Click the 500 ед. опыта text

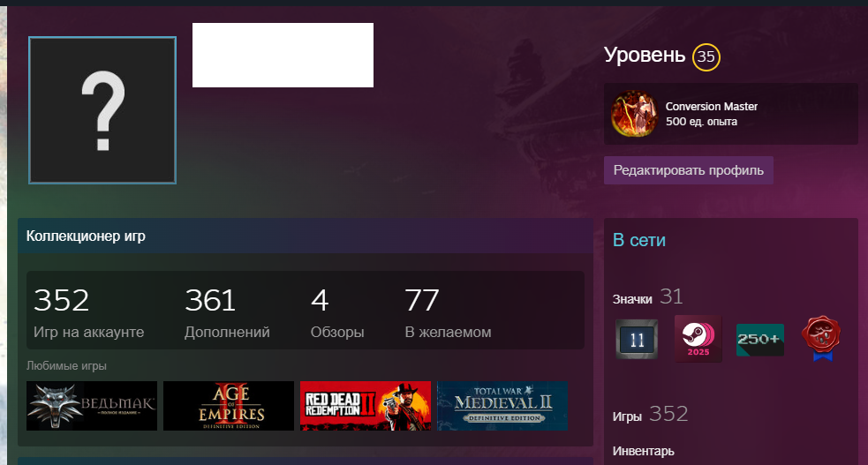(x=701, y=122)
